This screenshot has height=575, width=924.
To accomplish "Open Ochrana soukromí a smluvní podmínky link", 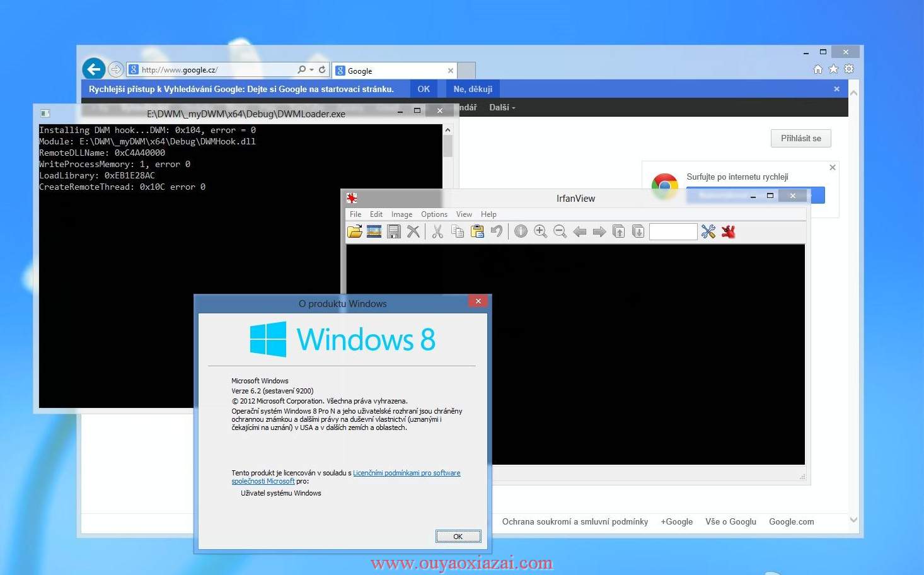I will point(575,521).
